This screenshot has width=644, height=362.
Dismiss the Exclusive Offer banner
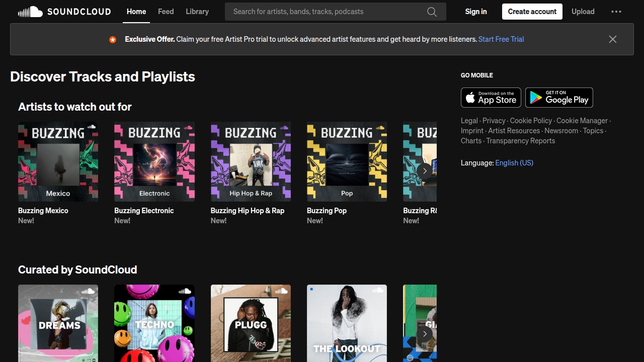point(612,39)
